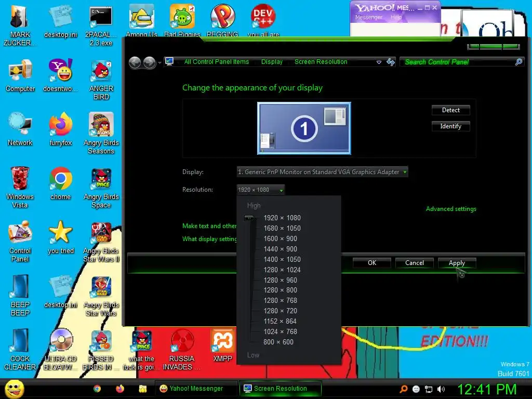Open Messenger menu in Yahoo Messenger window
The width and height of the screenshot is (532, 399).
click(x=369, y=17)
